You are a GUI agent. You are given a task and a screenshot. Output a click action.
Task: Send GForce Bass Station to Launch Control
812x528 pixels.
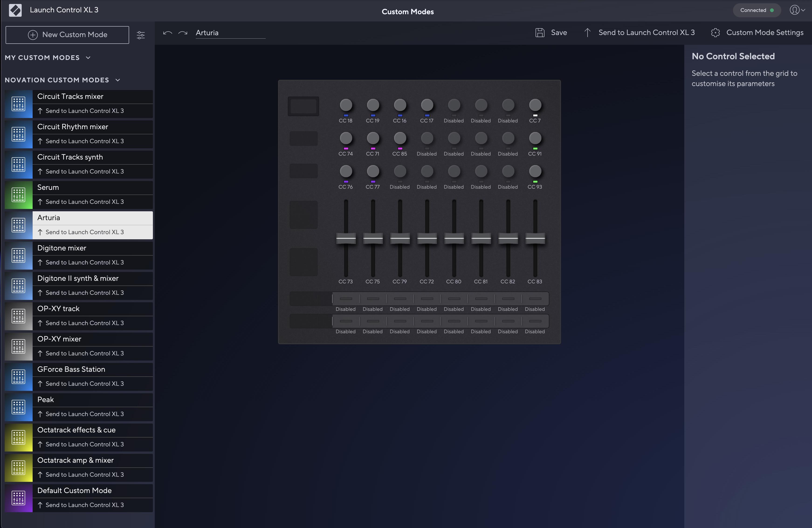(85, 384)
